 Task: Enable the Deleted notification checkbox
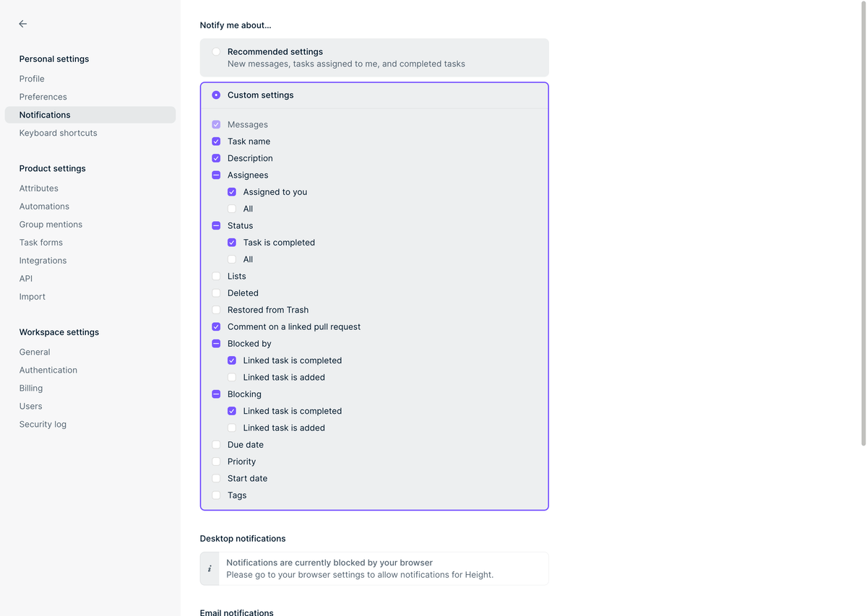click(216, 293)
